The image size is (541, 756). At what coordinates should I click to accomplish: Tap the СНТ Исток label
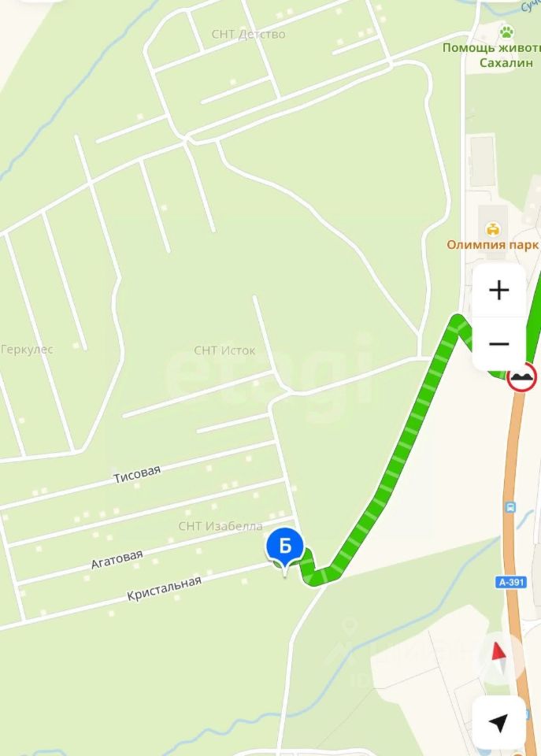tap(224, 350)
